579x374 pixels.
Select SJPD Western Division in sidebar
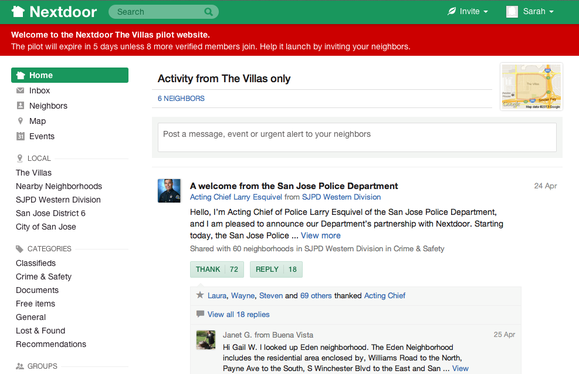[x=58, y=200]
